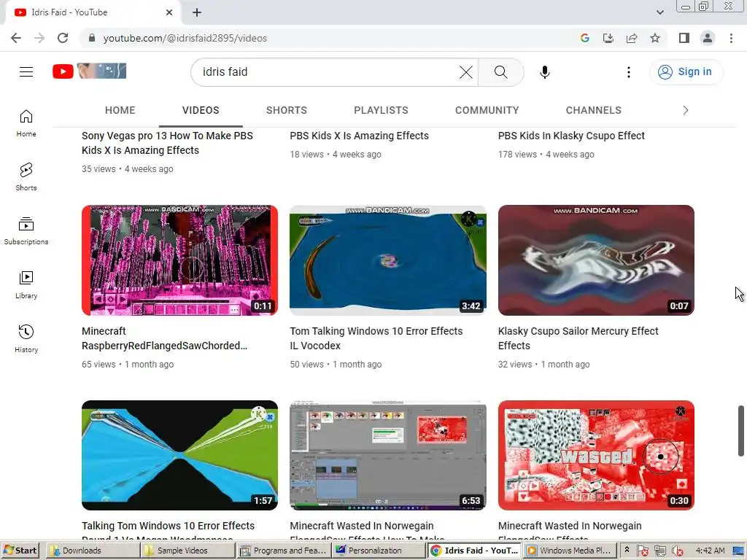747x560 pixels.
Task: Open PBS Kids In Klasky Csupo Effect title
Action: click(x=571, y=136)
